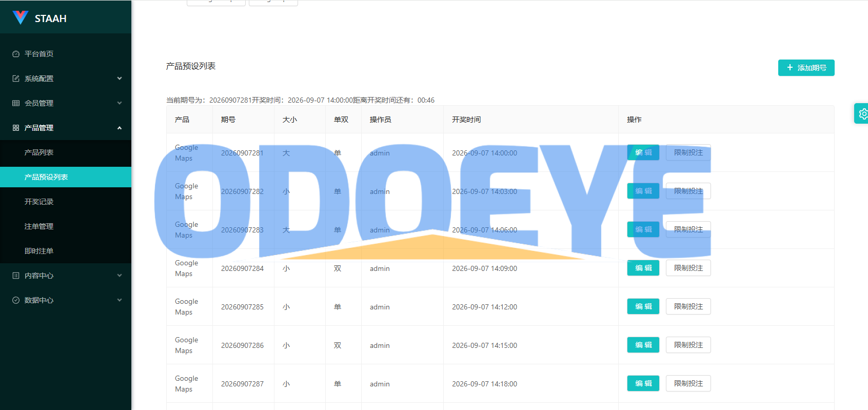Open the settings gear on right edge

[x=863, y=113]
